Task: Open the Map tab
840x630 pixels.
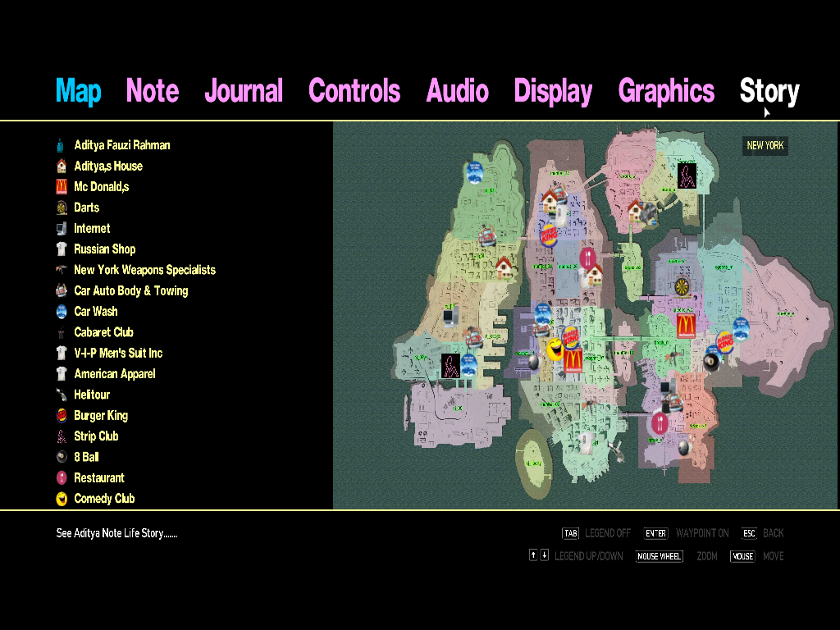Action: click(x=78, y=90)
